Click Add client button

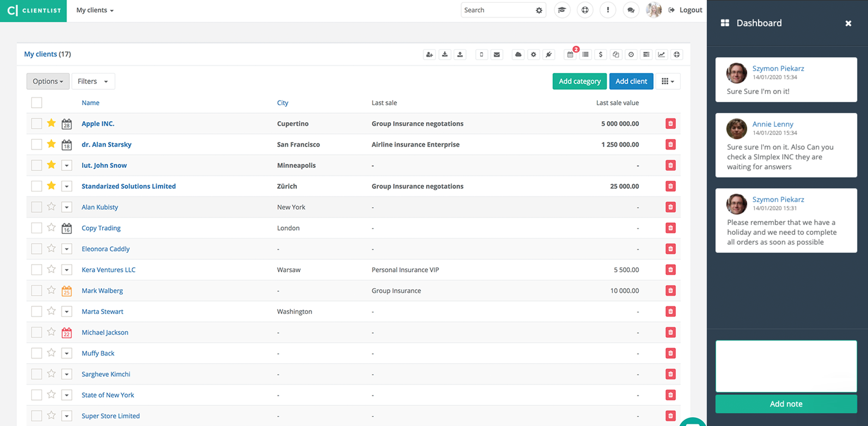[x=631, y=80]
